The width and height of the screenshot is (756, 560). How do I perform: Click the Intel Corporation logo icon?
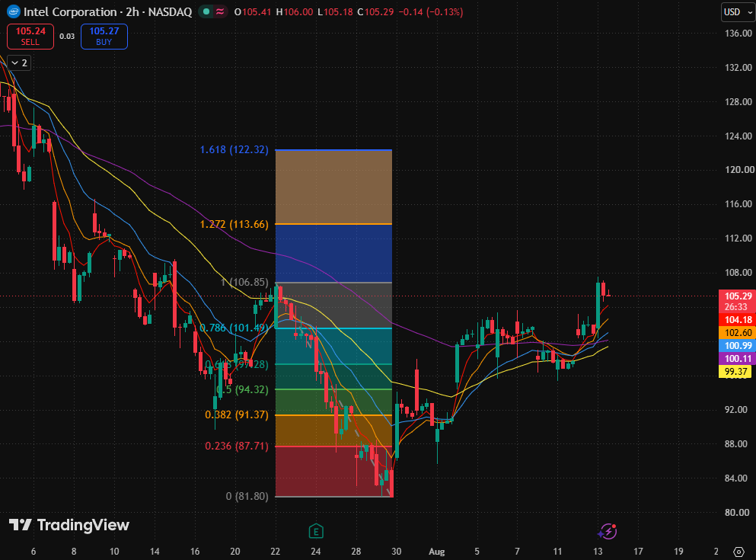tap(14, 11)
